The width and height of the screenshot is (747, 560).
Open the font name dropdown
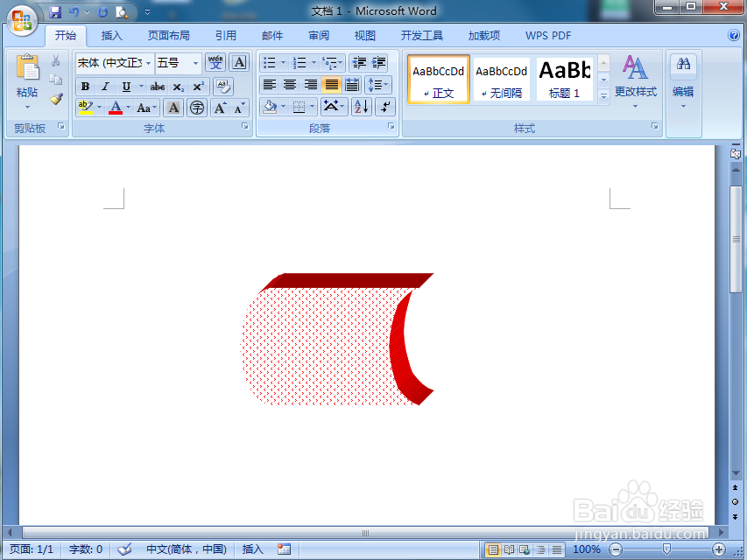[149, 63]
